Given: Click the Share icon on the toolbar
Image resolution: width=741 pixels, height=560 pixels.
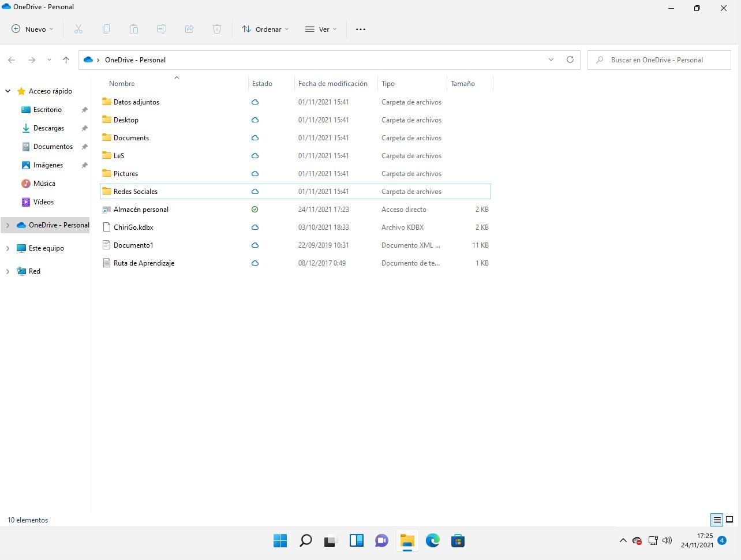Looking at the screenshot, I should [189, 29].
